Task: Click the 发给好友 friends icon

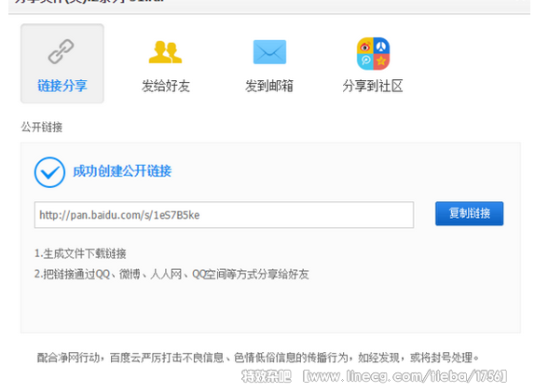Action: pos(166,52)
